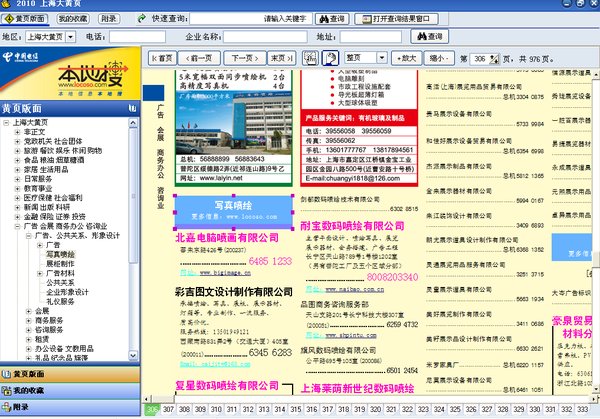Expand the 日常服务 node
The image size is (600, 419).
coord(17,179)
